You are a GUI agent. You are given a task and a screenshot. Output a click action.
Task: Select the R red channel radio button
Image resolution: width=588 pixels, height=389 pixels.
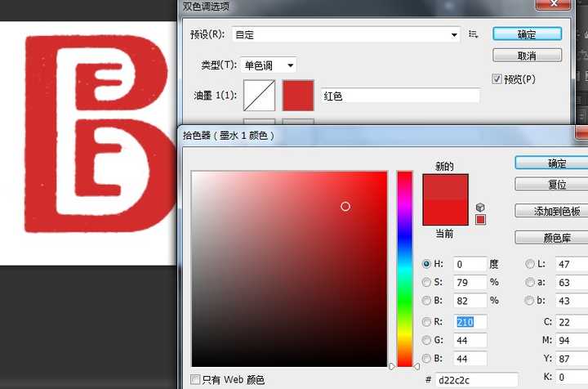click(x=426, y=322)
